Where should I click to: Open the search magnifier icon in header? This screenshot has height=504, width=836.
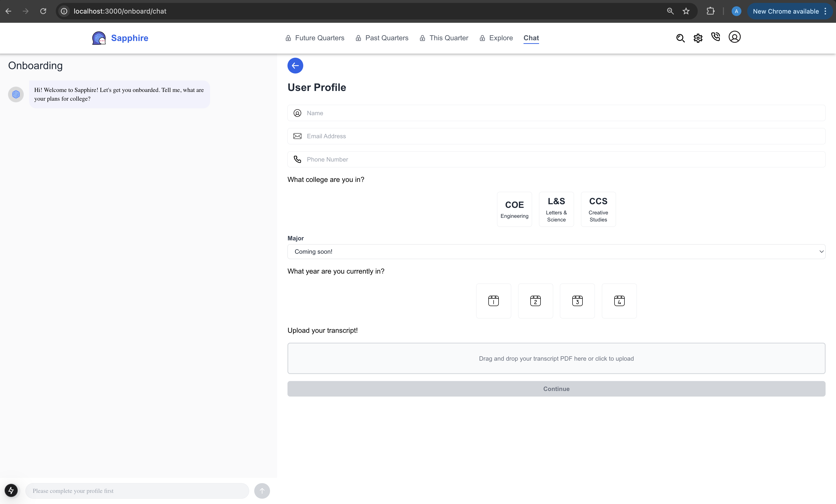(680, 38)
